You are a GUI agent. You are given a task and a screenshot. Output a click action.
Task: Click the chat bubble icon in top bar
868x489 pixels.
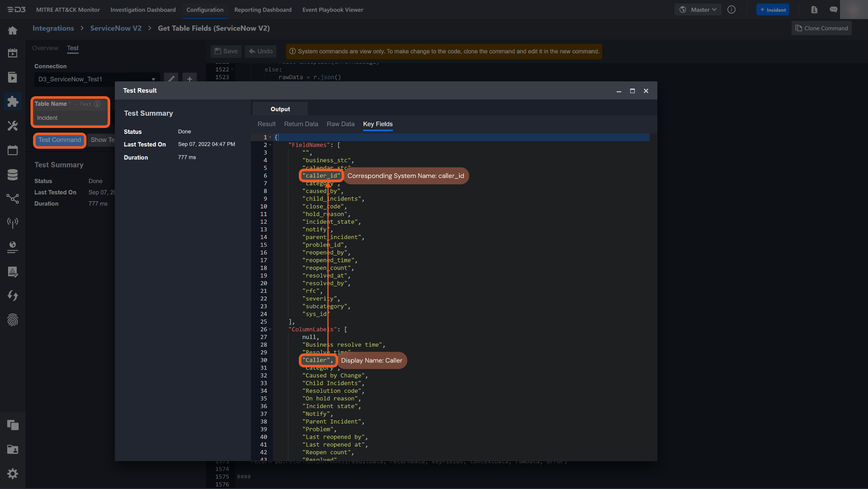[833, 10]
